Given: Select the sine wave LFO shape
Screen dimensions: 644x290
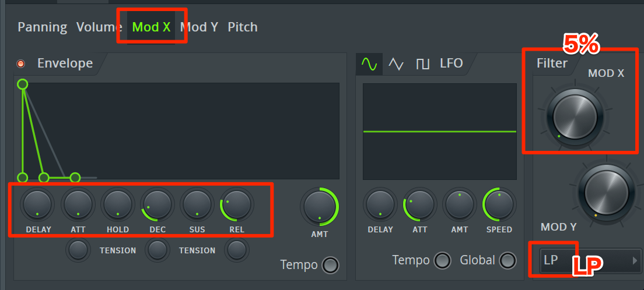Looking at the screenshot, I should click(369, 63).
